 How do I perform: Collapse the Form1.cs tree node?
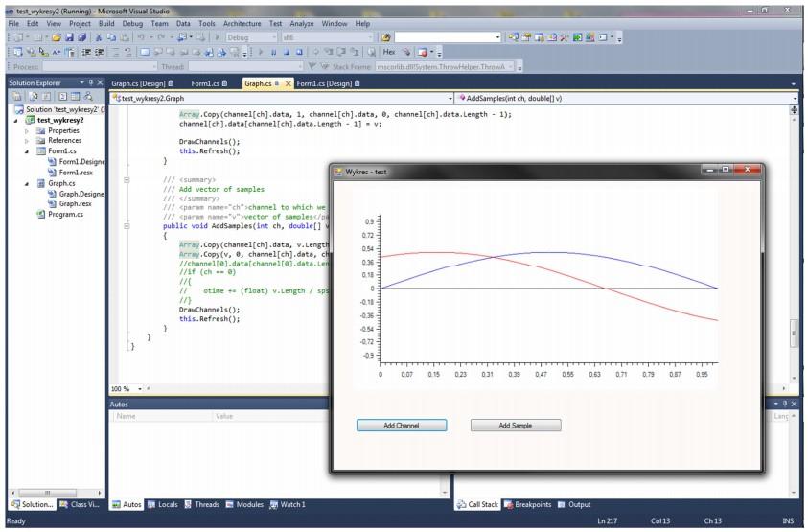27,151
